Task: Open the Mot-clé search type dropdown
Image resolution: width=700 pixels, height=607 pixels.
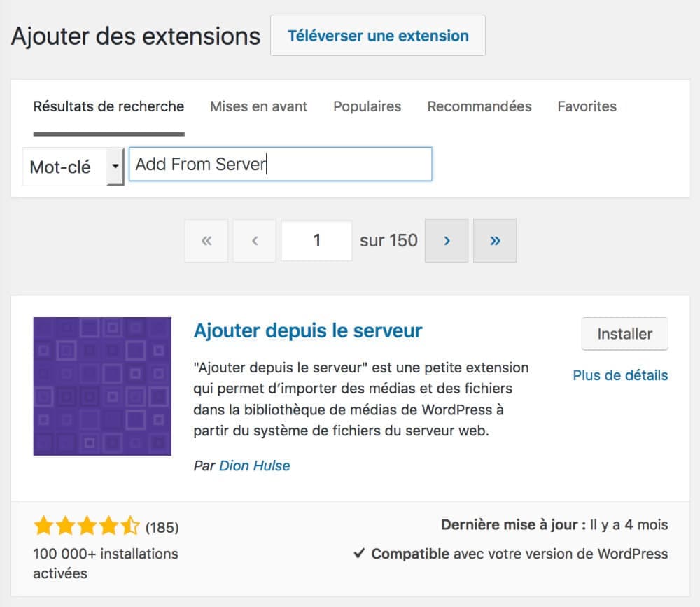Action: tap(70, 167)
